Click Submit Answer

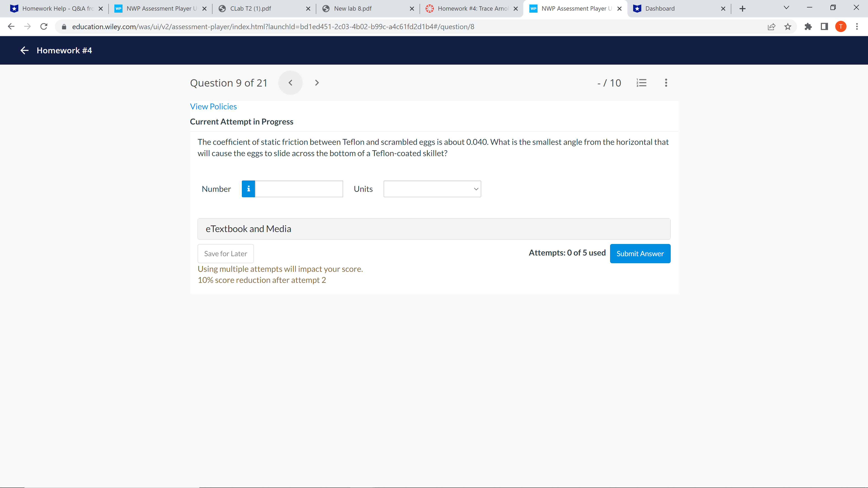point(640,253)
